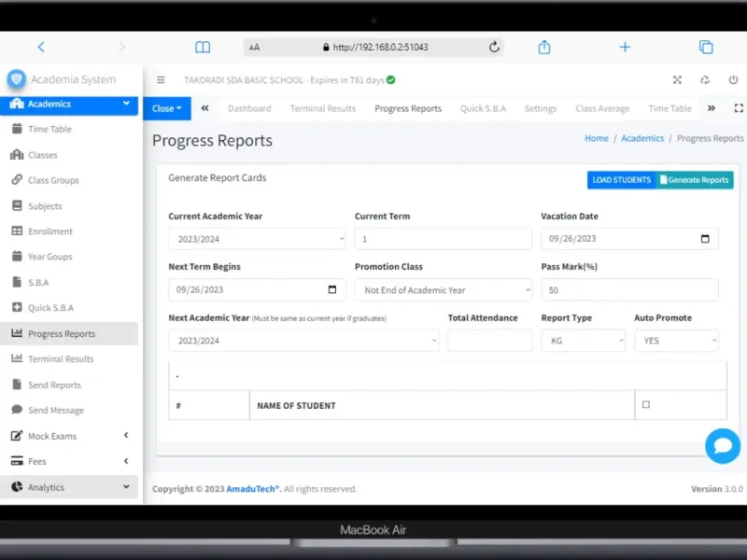This screenshot has height=560, width=747.
Task: Switch to the Class Average tab
Action: 602,108
